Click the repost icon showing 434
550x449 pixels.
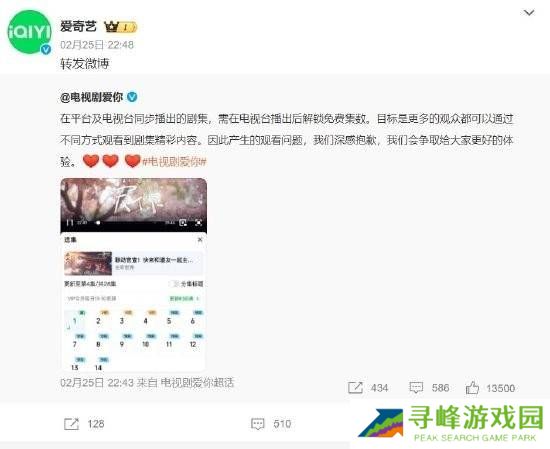point(355,388)
